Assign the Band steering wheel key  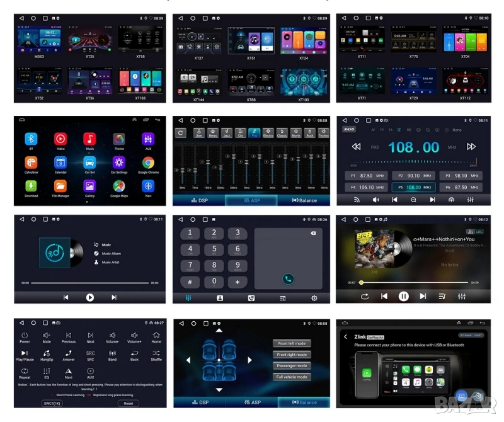coord(112,355)
